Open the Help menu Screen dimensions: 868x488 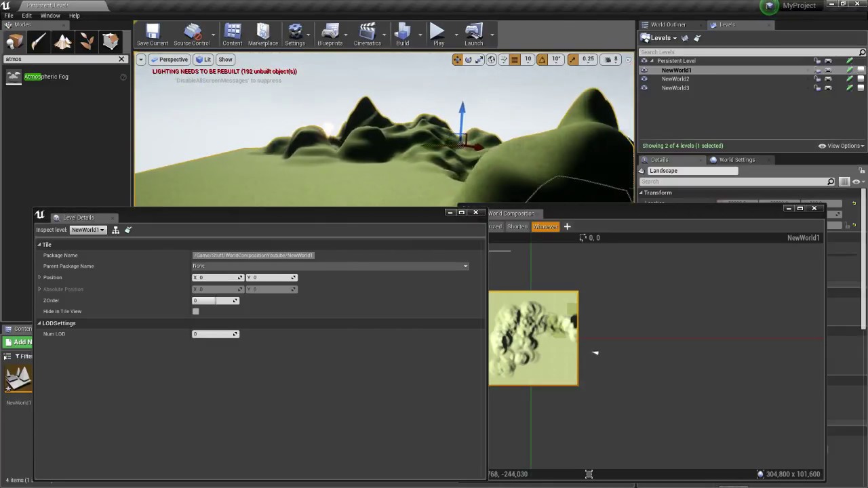click(74, 16)
